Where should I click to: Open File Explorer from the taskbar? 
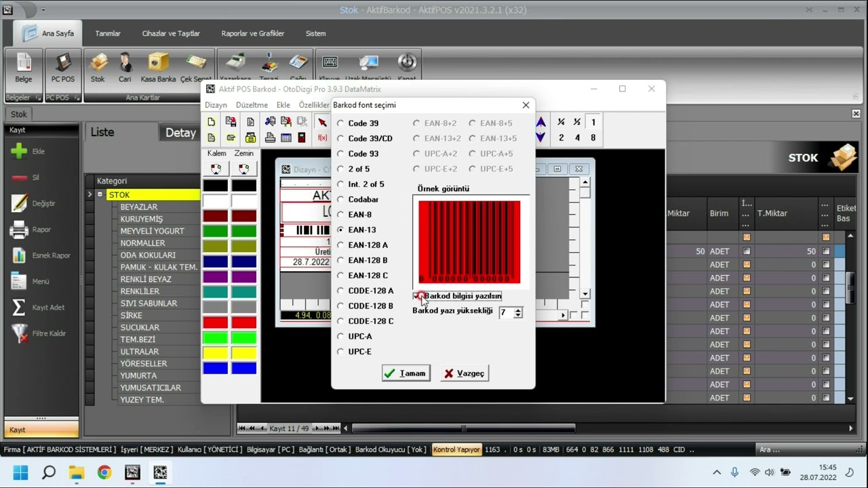click(x=76, y=472)
